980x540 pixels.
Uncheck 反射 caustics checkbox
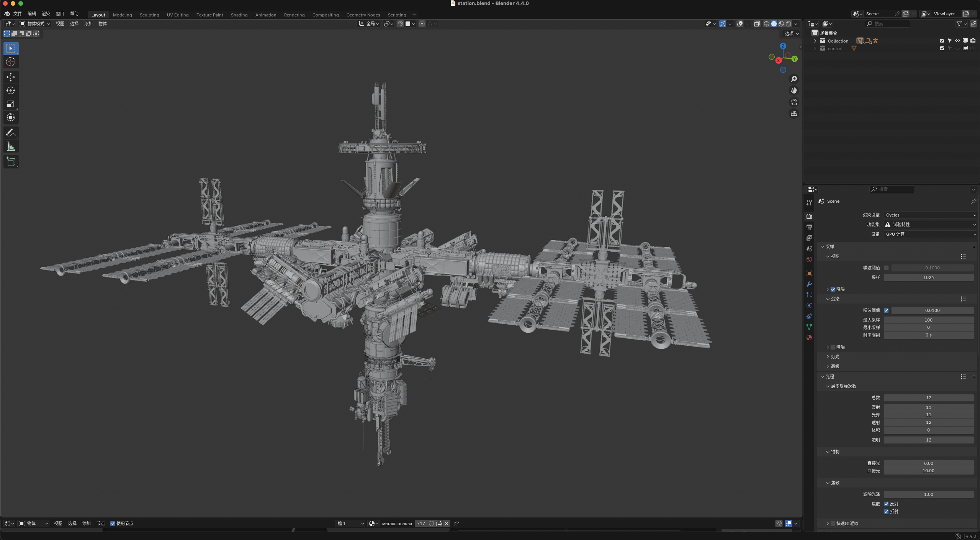(x=886, y=504)
